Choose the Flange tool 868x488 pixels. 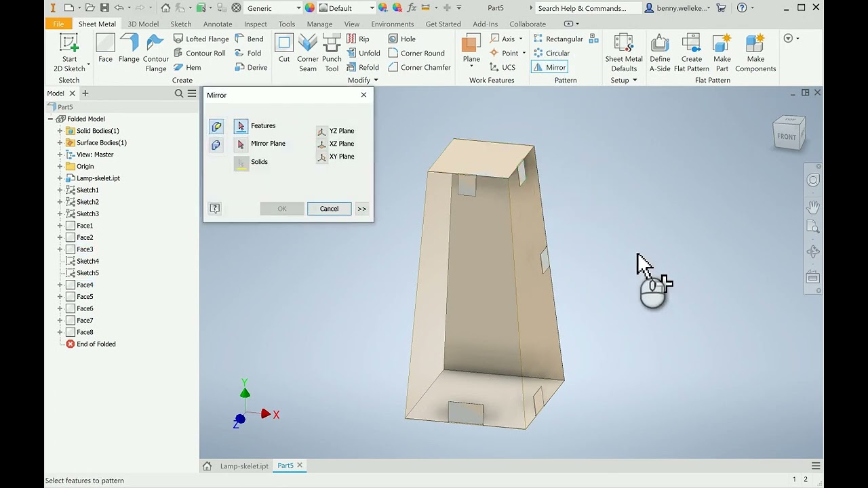coord(129,48)
